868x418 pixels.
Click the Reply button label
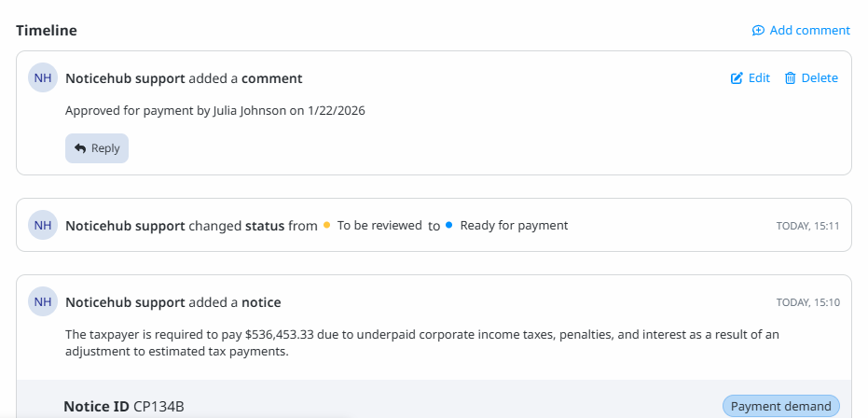pos(105,148)
